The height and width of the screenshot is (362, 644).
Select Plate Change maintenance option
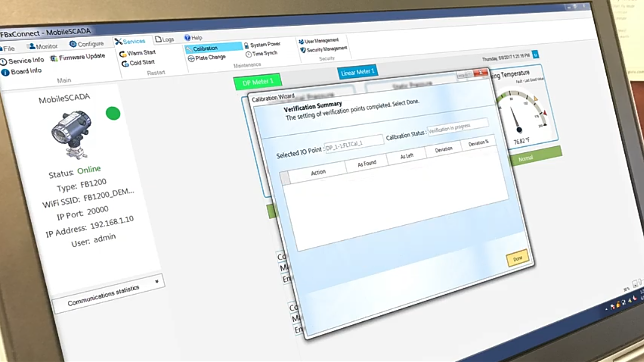tap(191, 58)
